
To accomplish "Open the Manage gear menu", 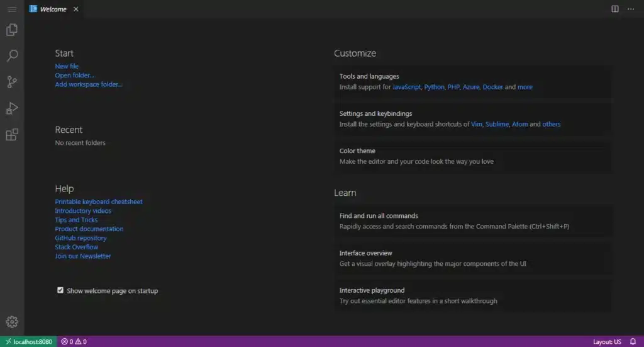I will coord(12,322).
